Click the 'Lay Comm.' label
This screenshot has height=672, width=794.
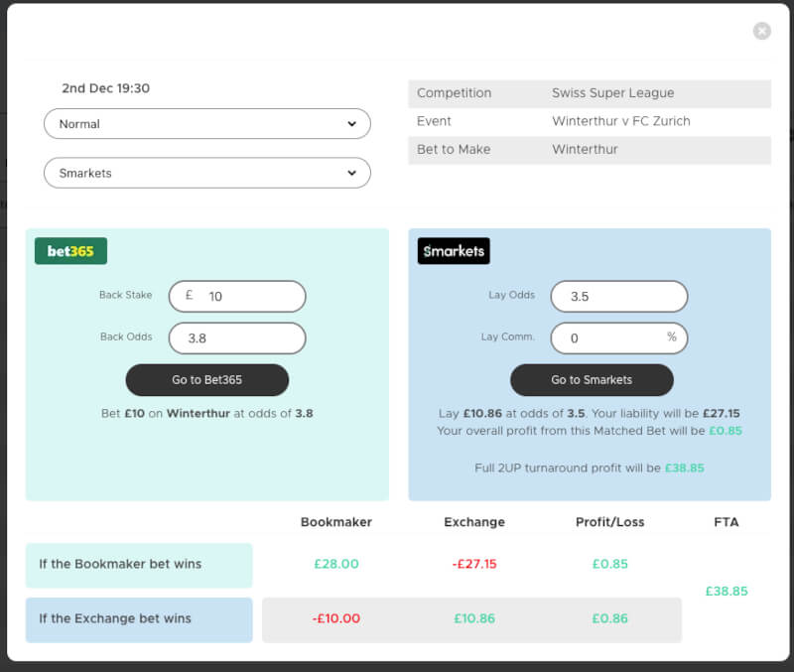pyautogui.click(x=508, y=336)
